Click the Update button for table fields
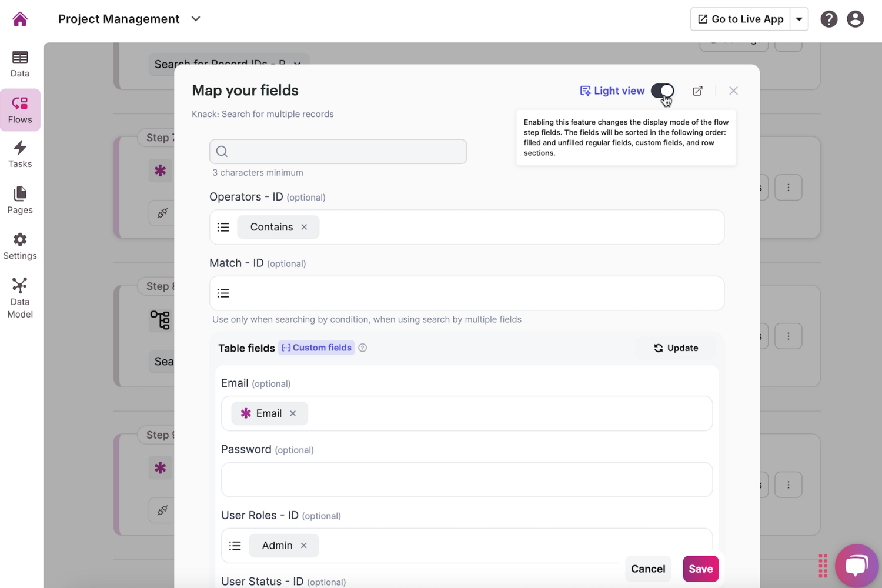 coord(676,348)
